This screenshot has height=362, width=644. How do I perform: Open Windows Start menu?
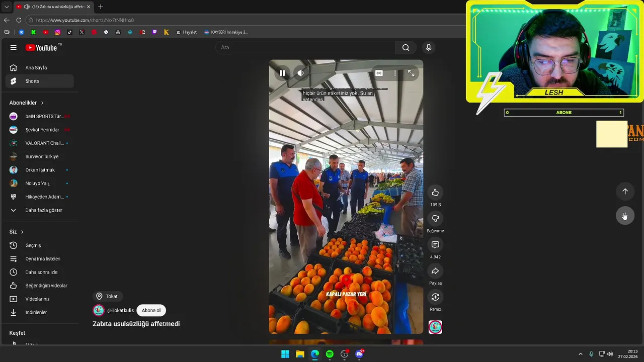(x=285, y=354)
